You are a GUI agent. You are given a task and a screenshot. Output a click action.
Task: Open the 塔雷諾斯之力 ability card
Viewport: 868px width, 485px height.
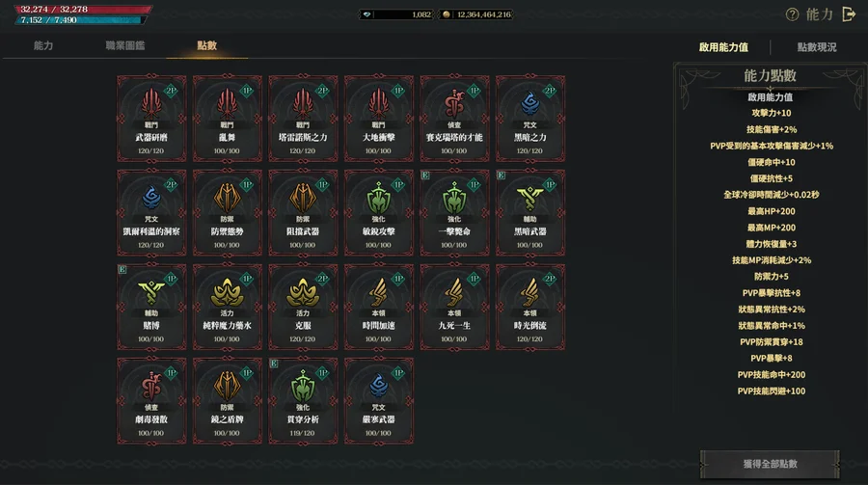tap(303, 119)
